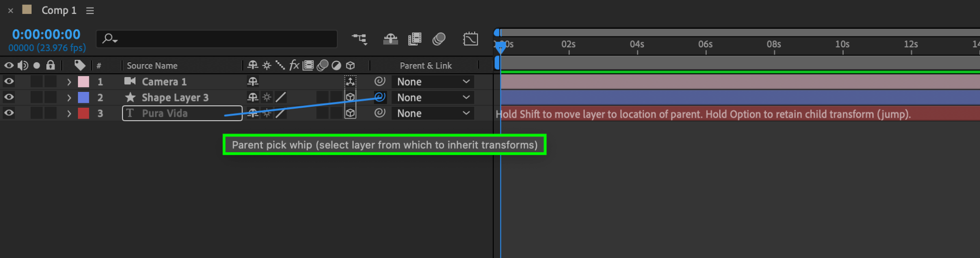This screenshot has height=258, width=980.
Task: Toggle 3D layer switch on Shape Layer 3
Action: (x=350, y=97)
